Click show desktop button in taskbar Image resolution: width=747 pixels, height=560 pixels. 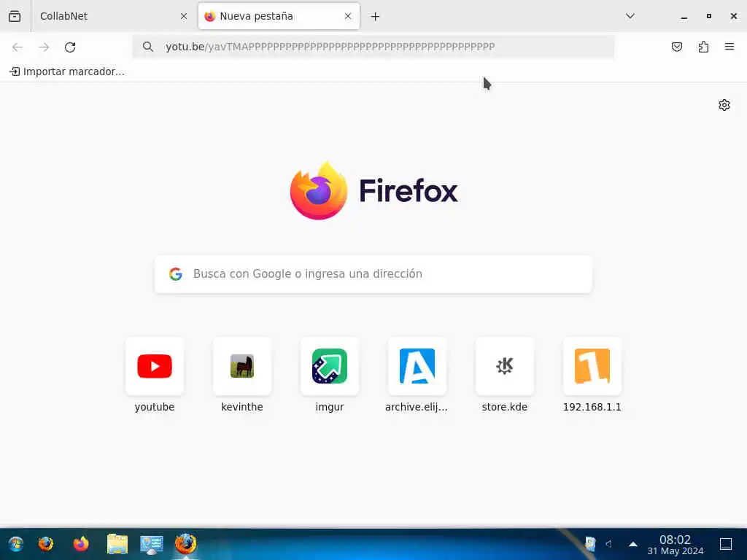click(x=726, y=544)
